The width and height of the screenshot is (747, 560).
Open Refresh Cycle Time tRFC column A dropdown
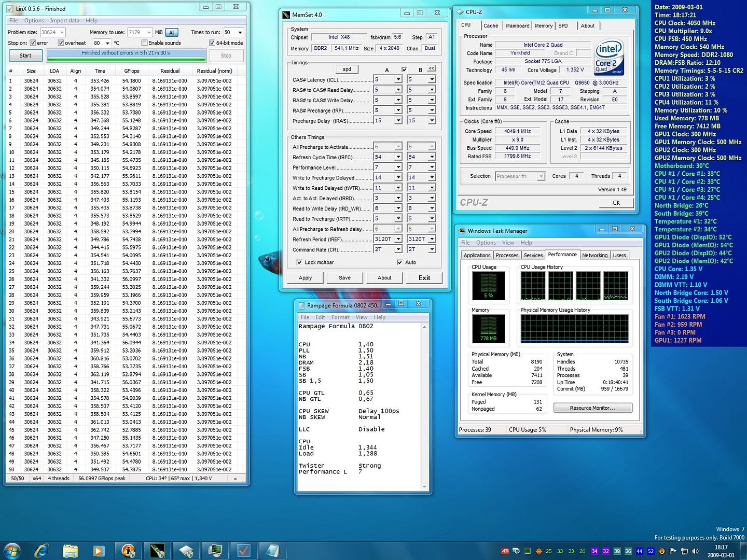click(398, 157)
